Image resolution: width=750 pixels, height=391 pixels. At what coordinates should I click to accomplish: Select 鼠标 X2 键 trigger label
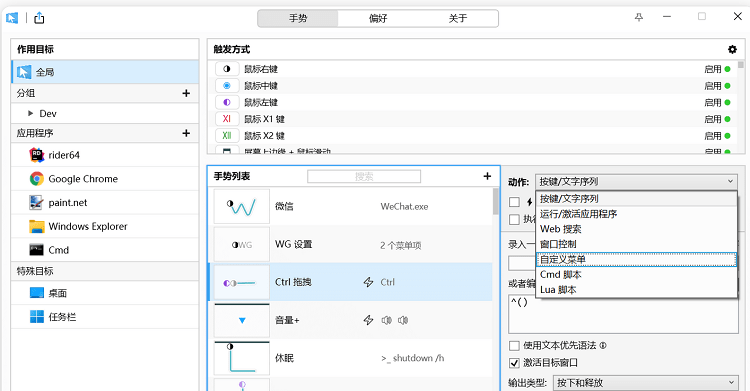click(265, 136)
